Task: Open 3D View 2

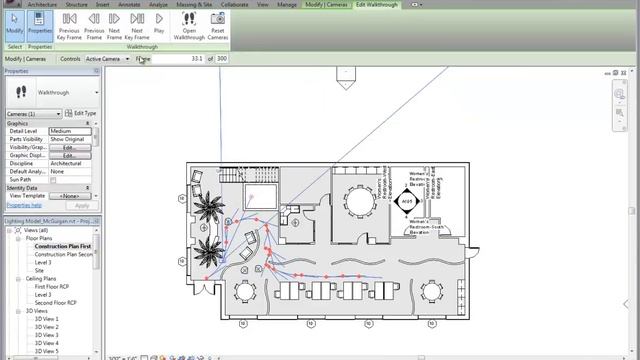Action: tap(47, 327)
